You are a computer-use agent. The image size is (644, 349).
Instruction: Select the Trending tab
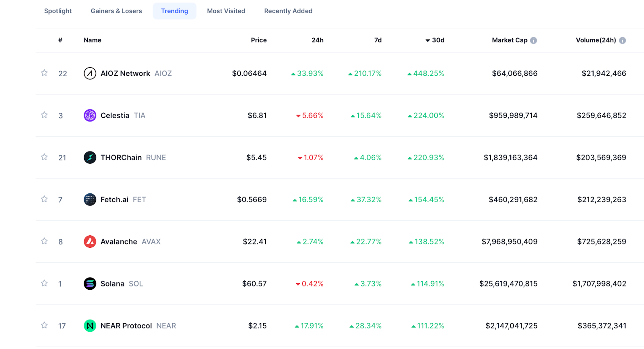click(x=175, y=11)
